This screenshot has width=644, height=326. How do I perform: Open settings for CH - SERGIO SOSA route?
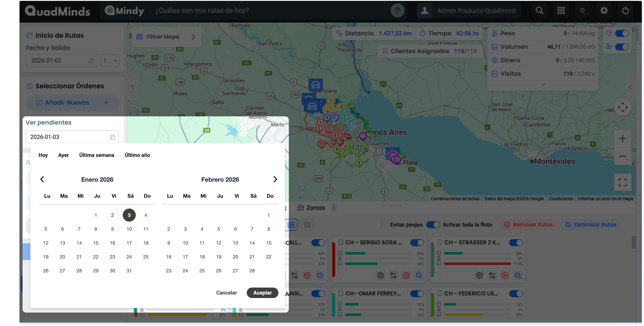tap(380, 275)
